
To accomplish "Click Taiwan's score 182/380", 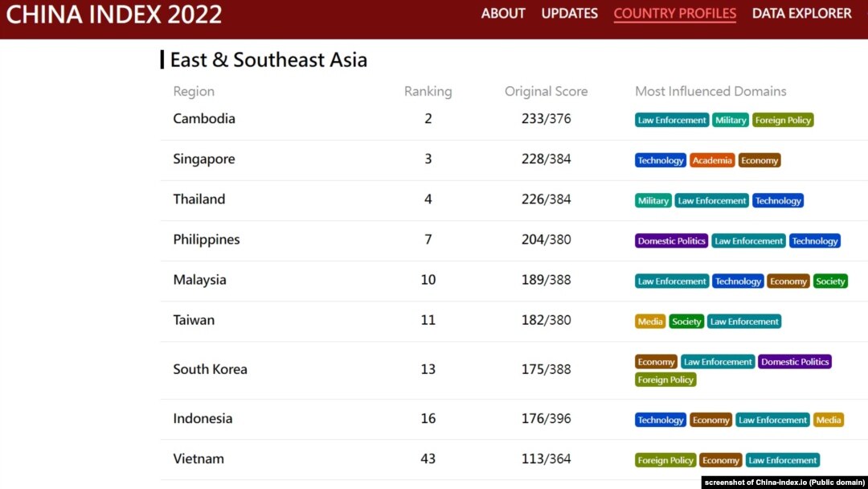I will click(x=546, y=320).
